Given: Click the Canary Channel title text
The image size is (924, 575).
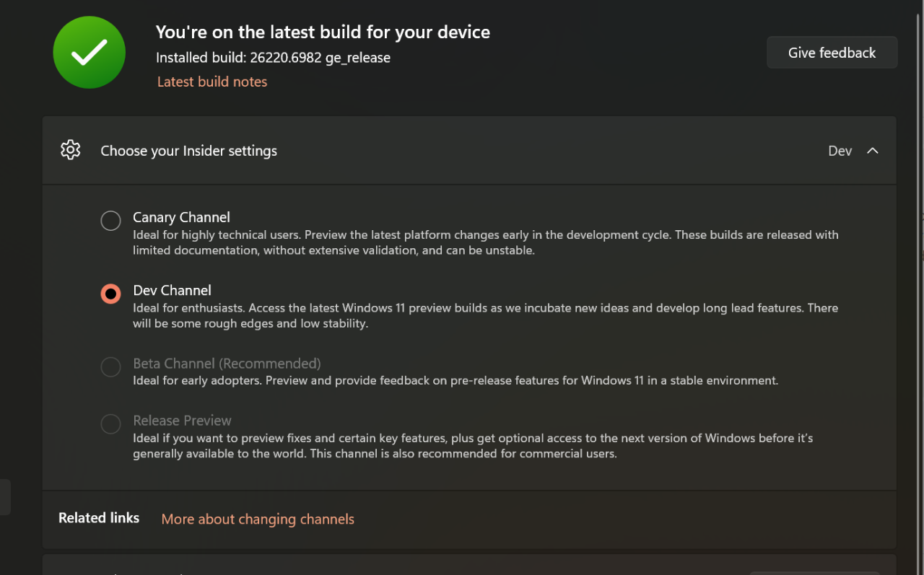Looking at the screenshot, I should pyautogui.click(x=181, y=217).
